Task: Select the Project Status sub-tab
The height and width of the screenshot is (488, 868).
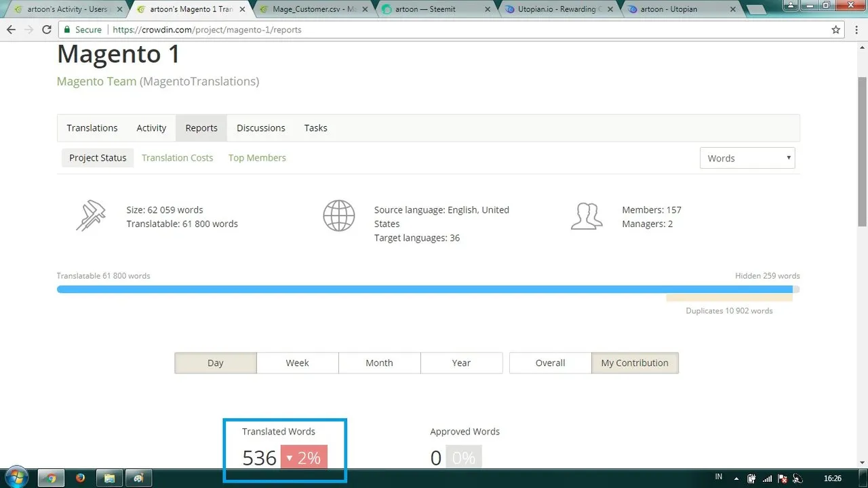Action: 98,158
